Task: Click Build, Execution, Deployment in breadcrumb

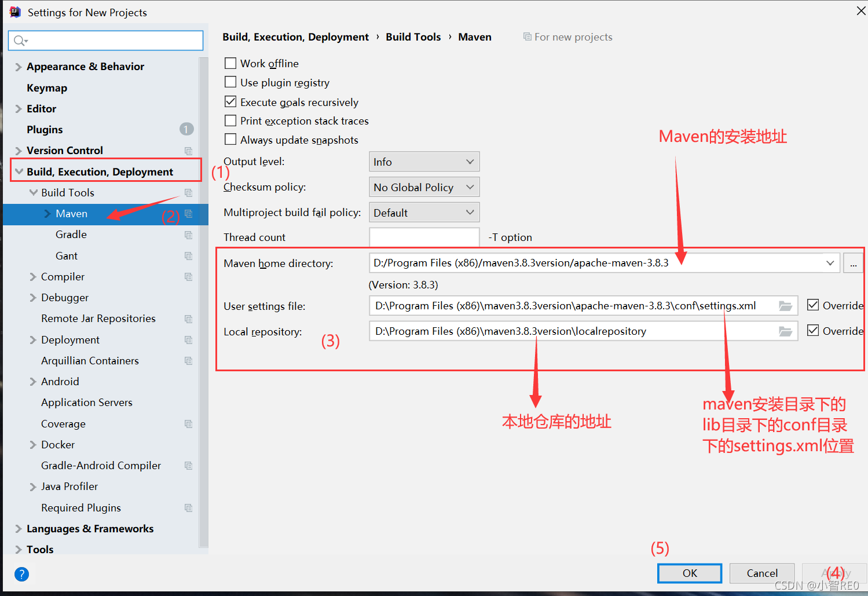Action: coord(295,37)
